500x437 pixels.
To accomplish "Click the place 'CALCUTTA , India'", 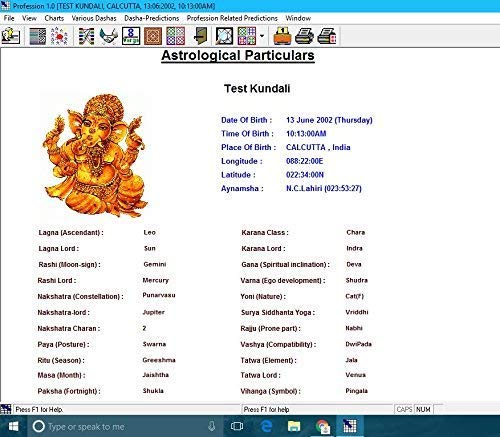I will 318,147.
